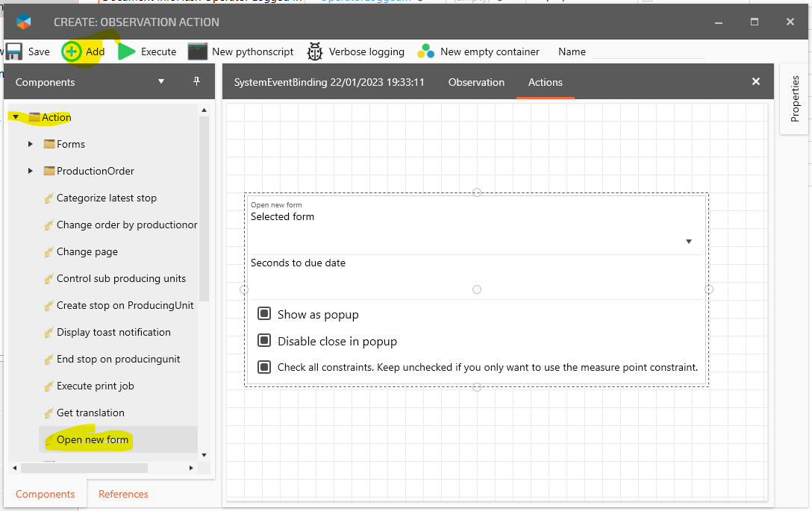Click the New pythonscript terminal icon
The width and height of the screenshot is (812, 511).
[x=197, y=51]
